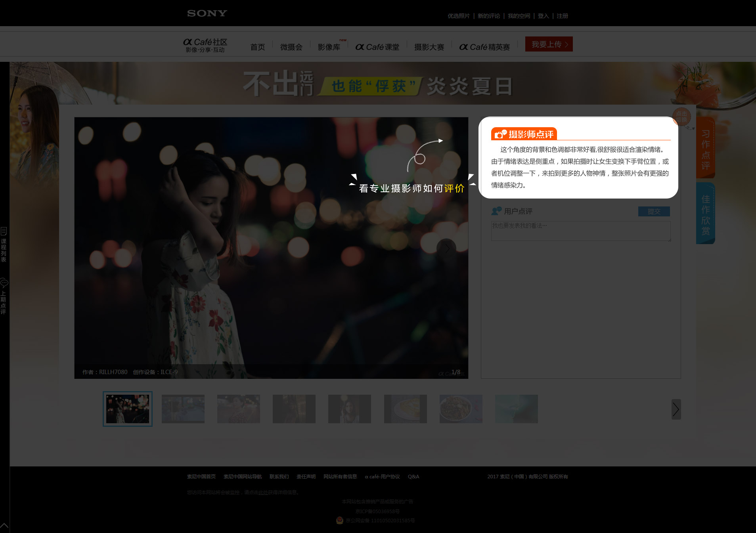Click the user comment text box
Screen dimensions: 756x533
tap(580, 231)
